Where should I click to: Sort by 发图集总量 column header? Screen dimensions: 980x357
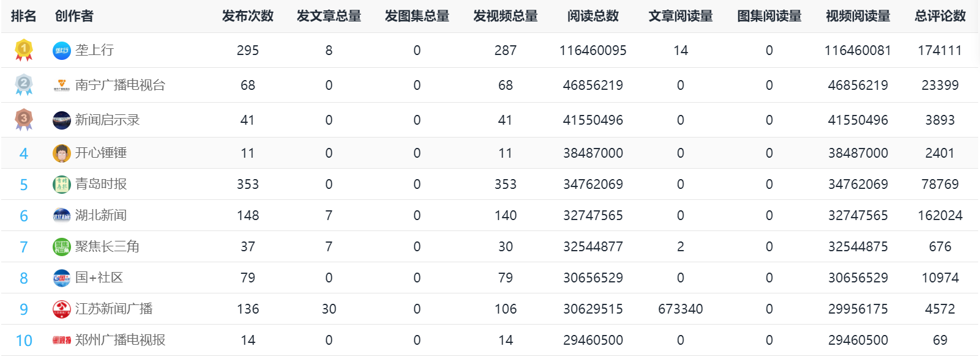coord(417,16)
